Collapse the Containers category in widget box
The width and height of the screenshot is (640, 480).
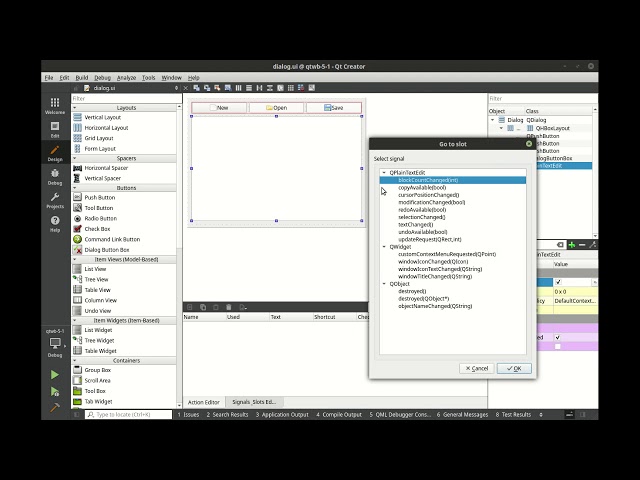point(75,361)
